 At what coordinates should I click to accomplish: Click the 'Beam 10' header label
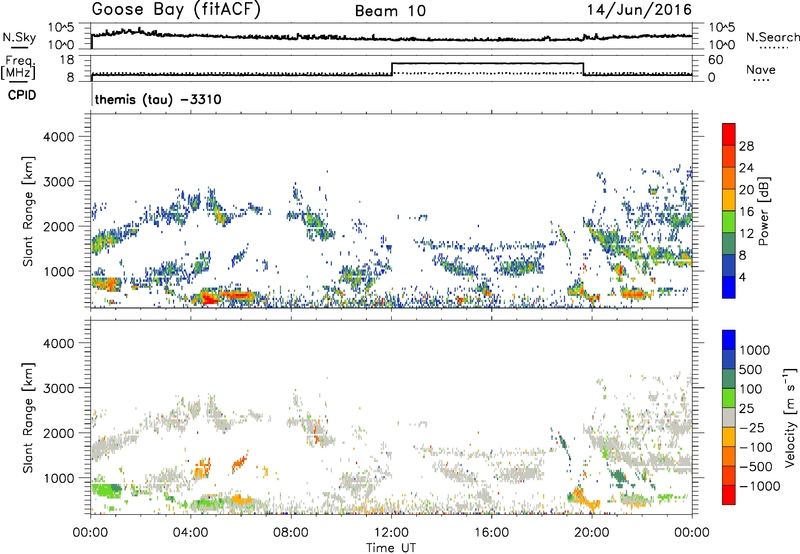click(x=390, y=11)
